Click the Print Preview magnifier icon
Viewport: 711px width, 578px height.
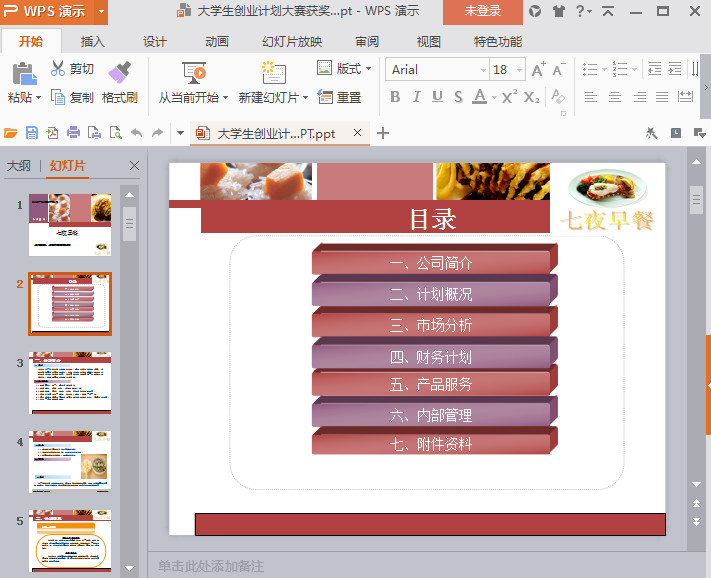coord(116,133)
